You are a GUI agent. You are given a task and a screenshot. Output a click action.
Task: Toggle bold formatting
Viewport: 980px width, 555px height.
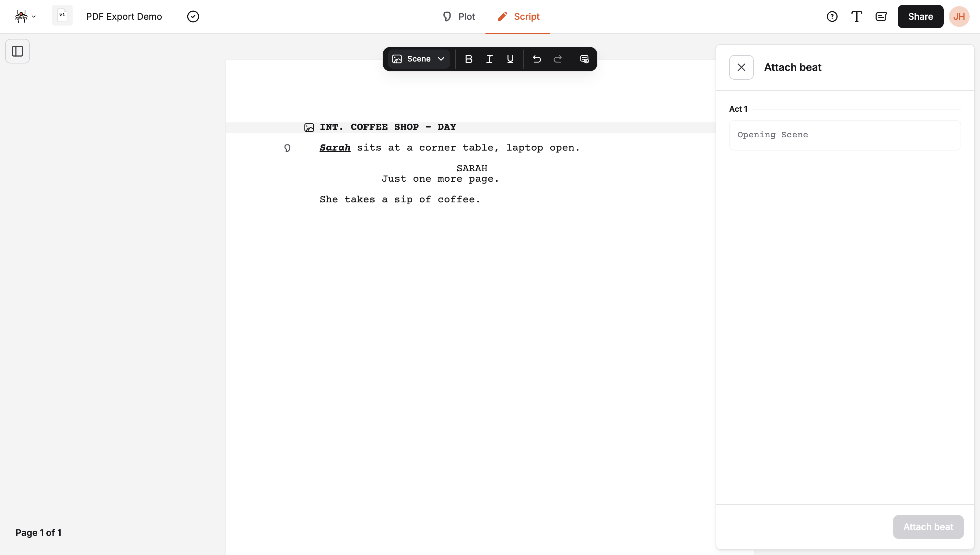tap(468, 59)
